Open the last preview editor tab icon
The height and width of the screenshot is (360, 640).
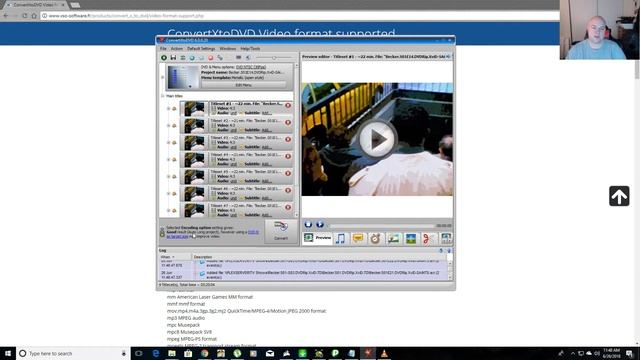[x=446, y=238]
